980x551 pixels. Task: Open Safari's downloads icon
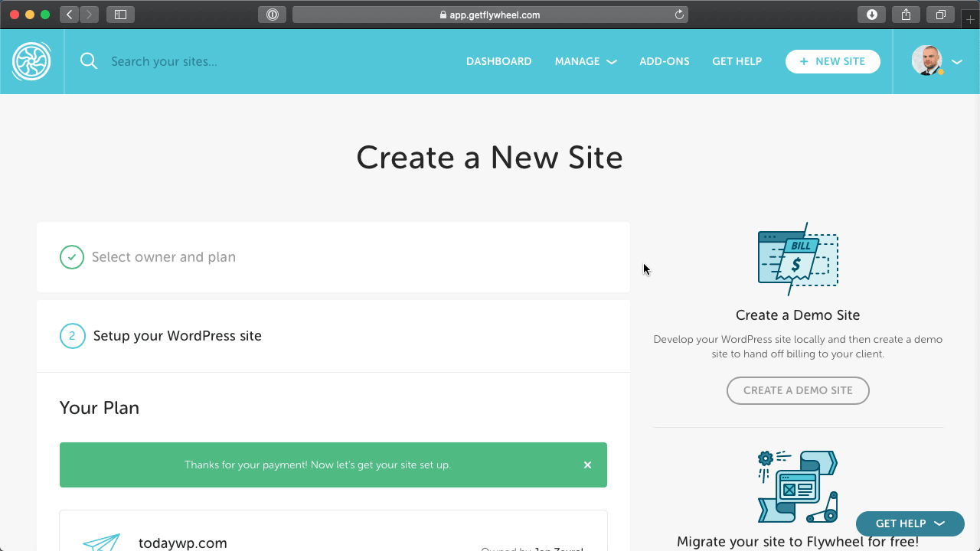point(871,15)
